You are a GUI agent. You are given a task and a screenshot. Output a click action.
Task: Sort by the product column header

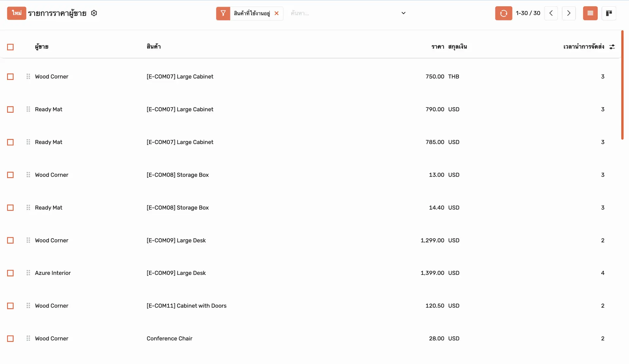tap(154, 47)
